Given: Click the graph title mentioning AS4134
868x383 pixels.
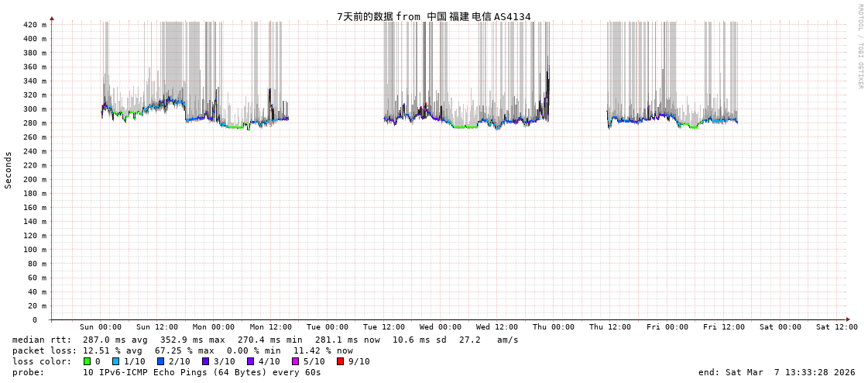Looking at the screenshot, I should coord(434,16).
